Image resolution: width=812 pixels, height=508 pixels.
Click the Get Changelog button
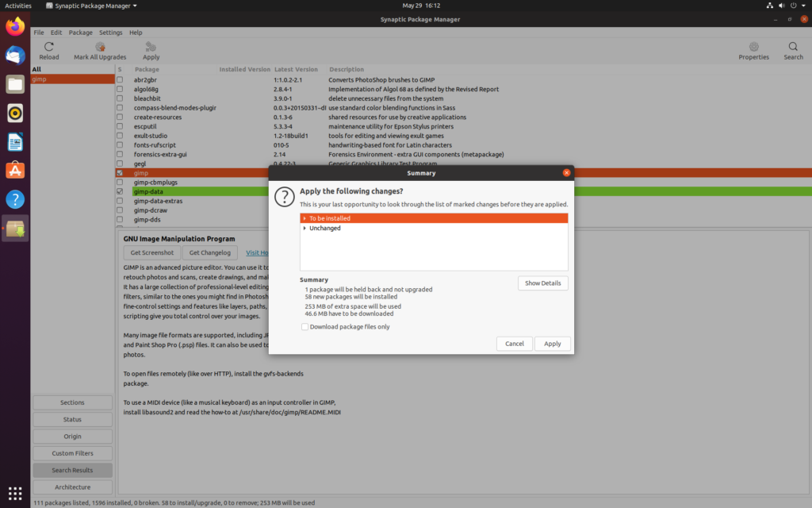click(209, 252)
